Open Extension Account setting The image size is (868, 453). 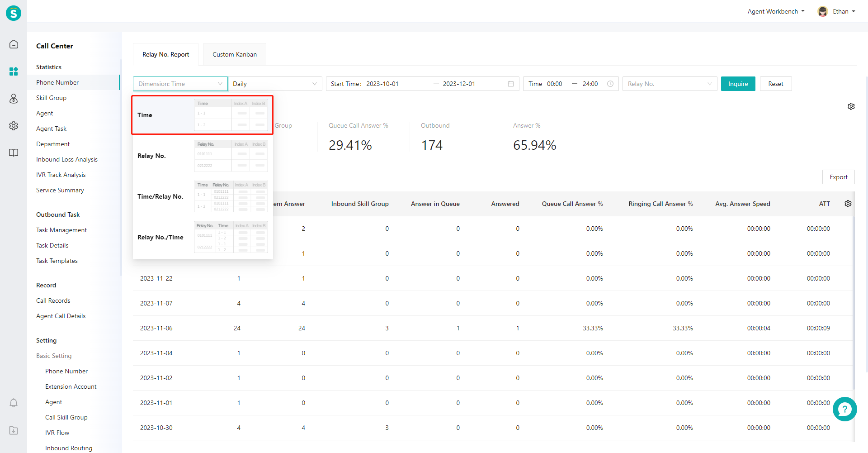point(71,386)
